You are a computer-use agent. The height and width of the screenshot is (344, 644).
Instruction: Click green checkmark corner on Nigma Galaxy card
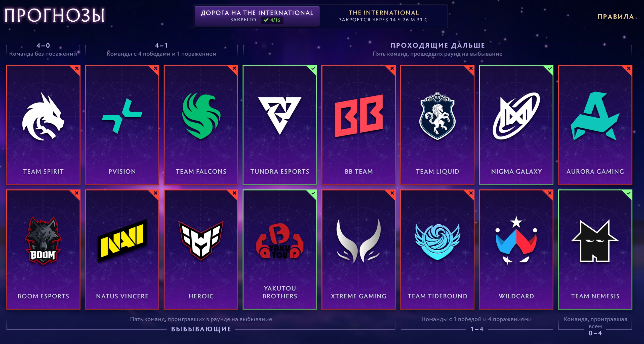[x=549, y=69]
